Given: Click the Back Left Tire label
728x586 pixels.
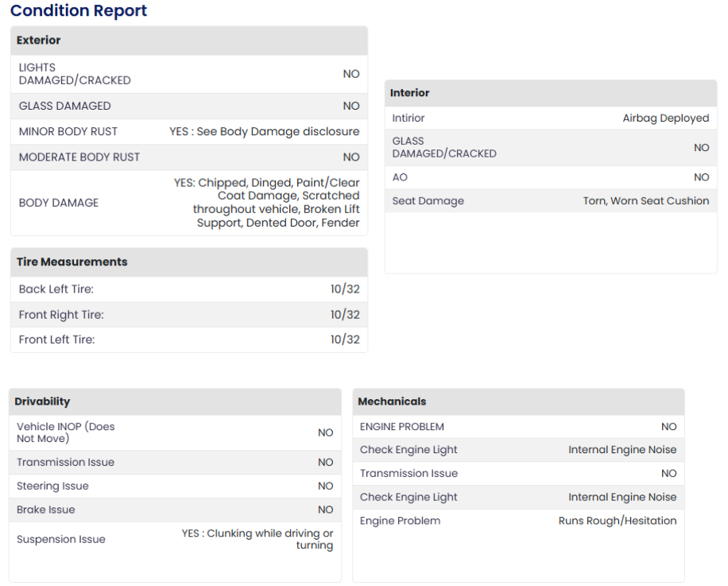Looking at the screenshot, I should click(56, 289).
